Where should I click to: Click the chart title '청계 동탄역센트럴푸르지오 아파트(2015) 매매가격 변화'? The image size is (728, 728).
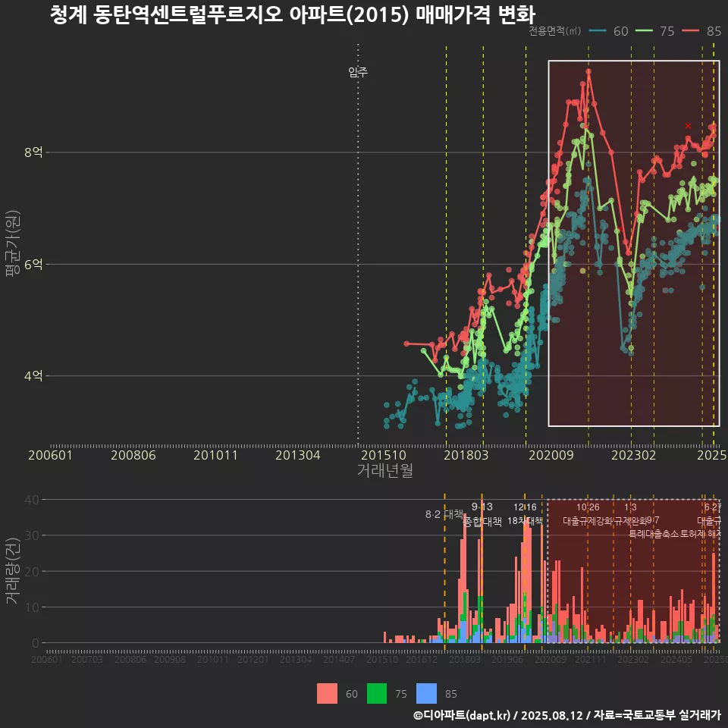pyautogui.click(x=293, y=15)
